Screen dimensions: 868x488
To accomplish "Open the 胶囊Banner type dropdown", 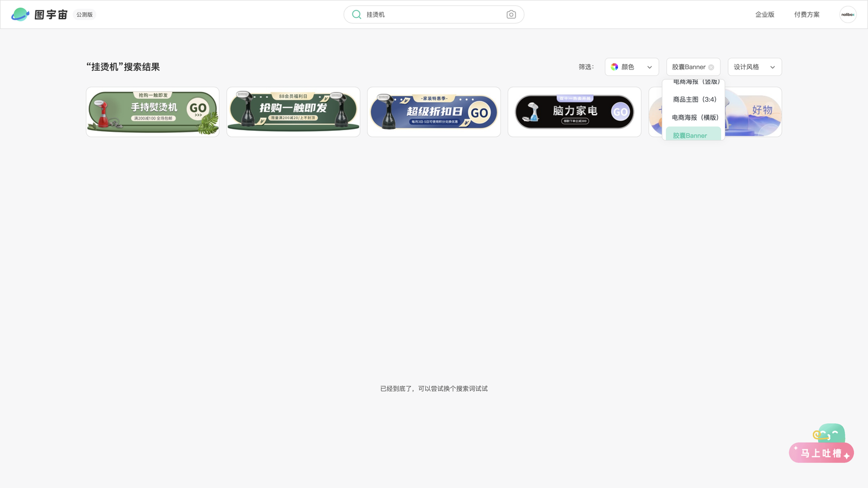I will point(693,67).
